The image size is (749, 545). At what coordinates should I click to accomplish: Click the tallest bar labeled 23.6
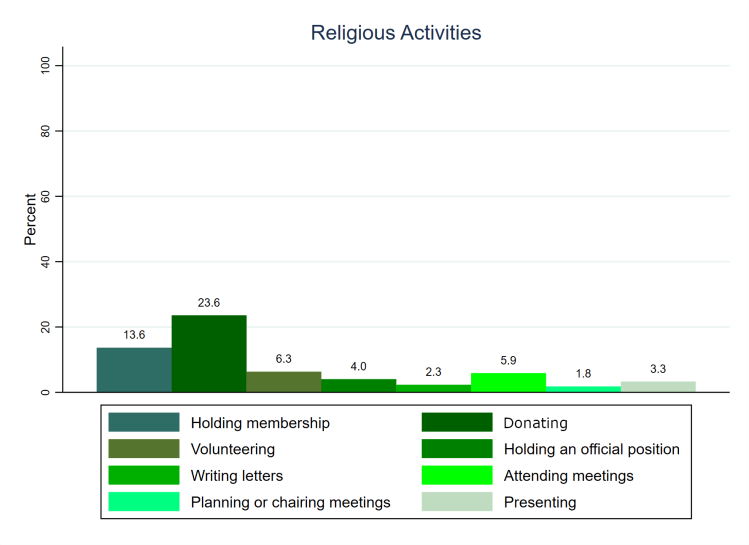click(209, 354)
